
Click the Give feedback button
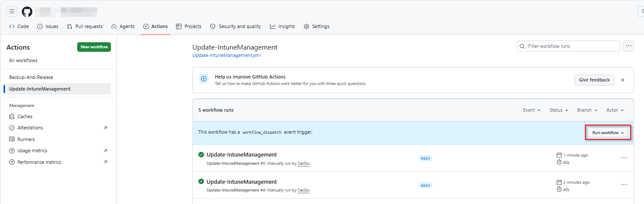(594, 80)
